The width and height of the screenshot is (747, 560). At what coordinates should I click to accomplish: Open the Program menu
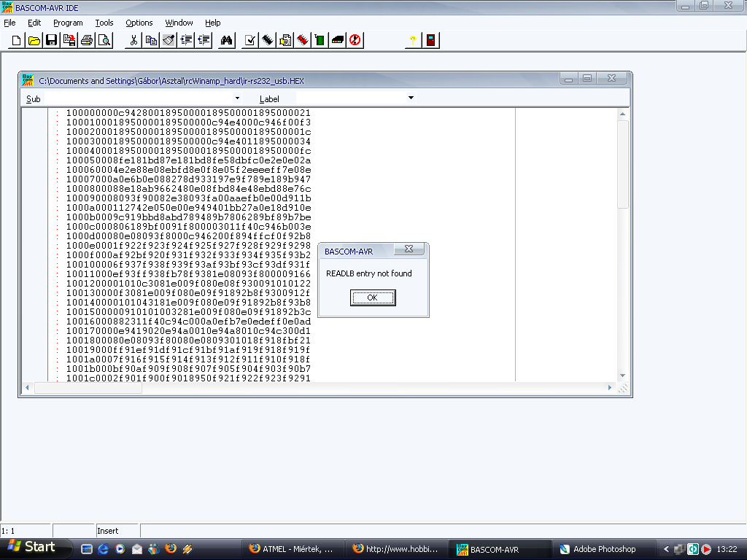68,23
